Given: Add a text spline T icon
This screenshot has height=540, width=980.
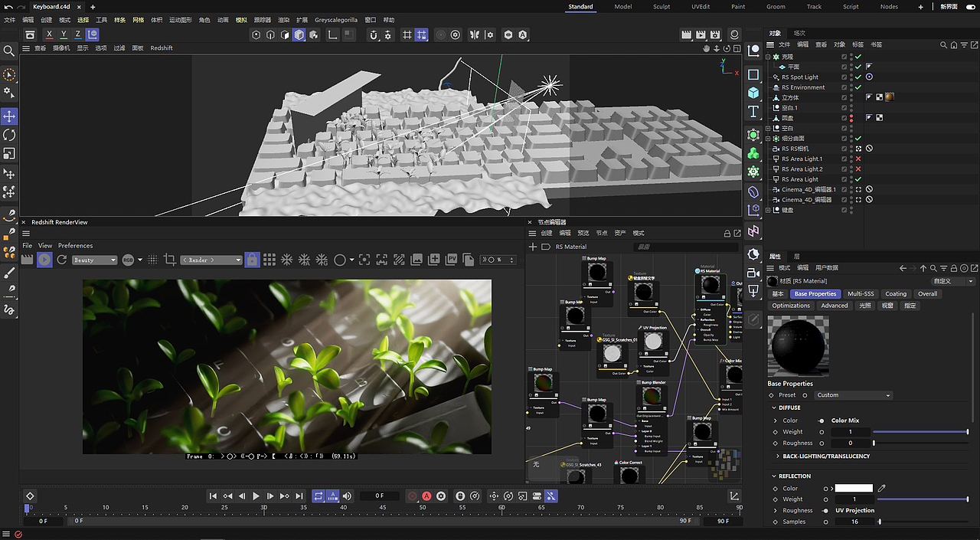Looking at the screenshot, I should [753, 112].
